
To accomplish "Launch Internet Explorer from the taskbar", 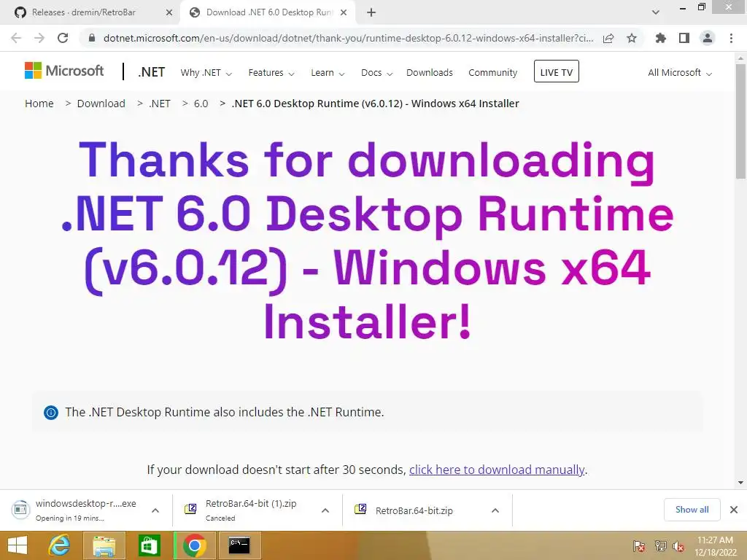I will [60, 545].
